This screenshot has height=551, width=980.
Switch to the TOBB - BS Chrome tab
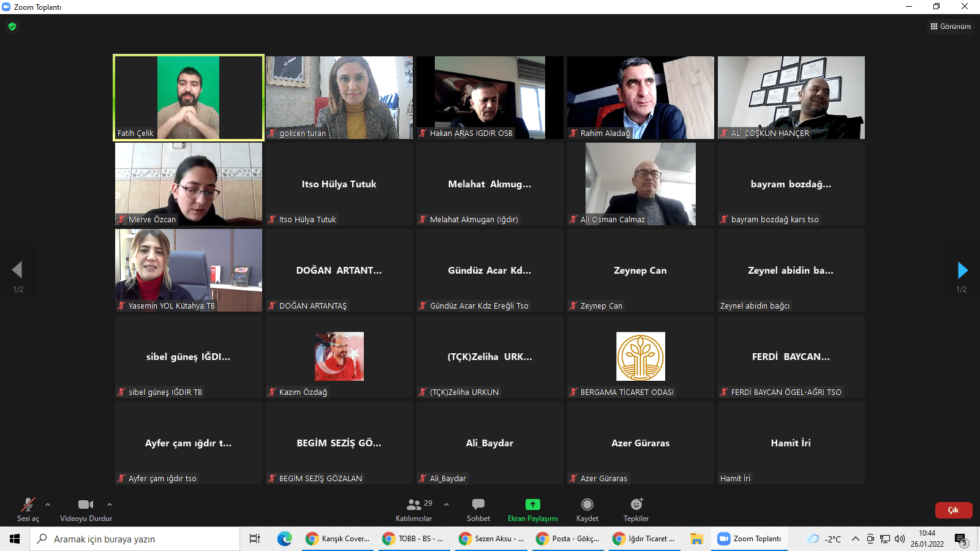click(415, 539)
